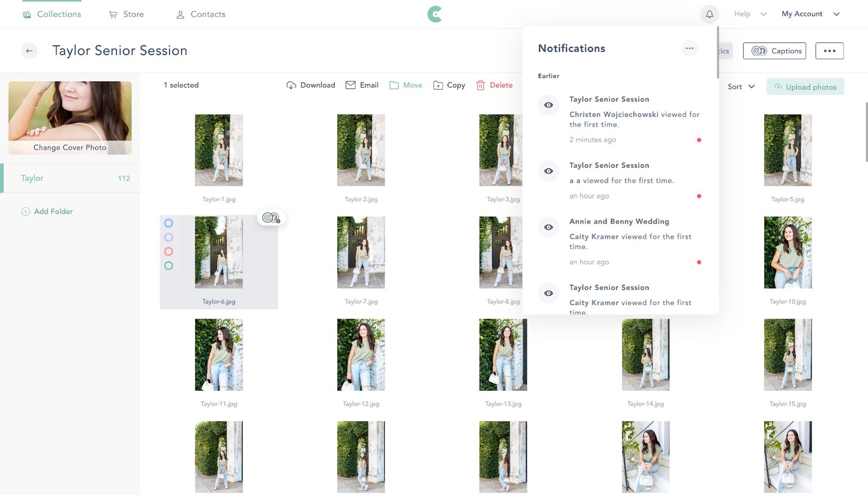Go to the Collections tab
This screenshot has width=868, height=495.
click(52, 14)
